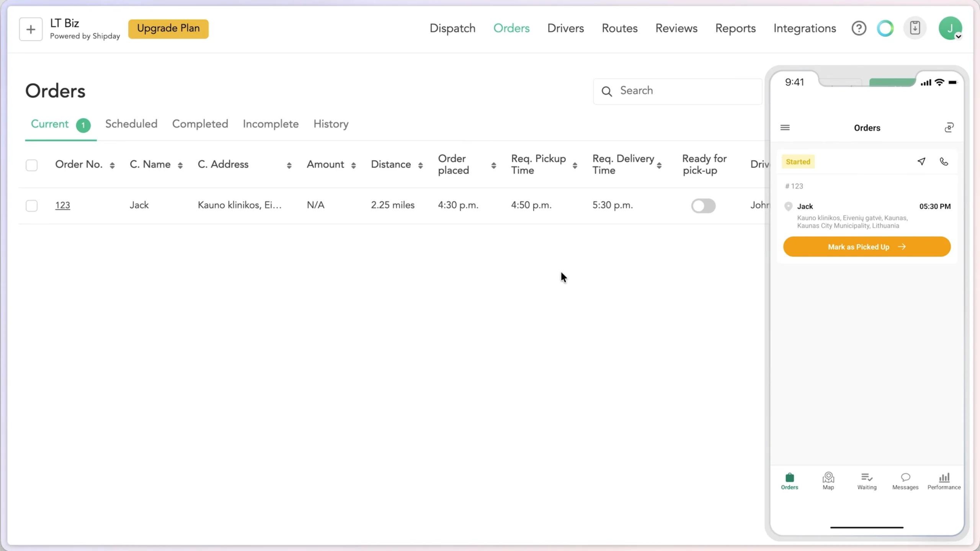Tap the Messages icon in the bottom navigation
This screenshot has height=551, width=980.
(x=905, y=481)
